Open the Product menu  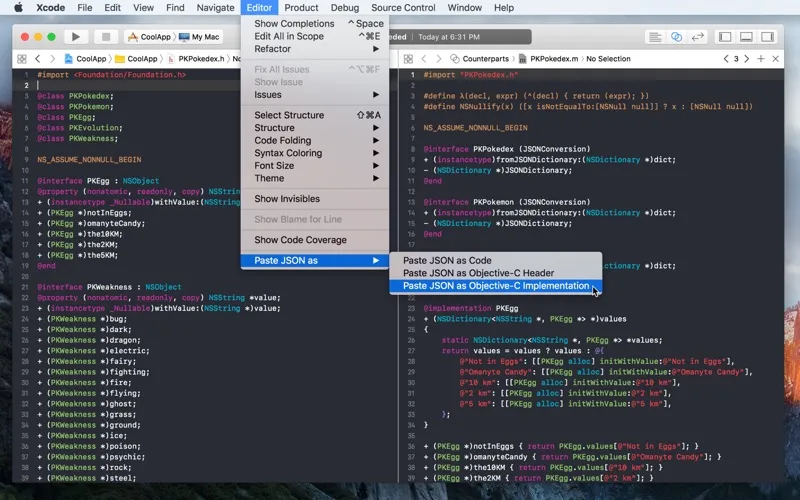point(301,8)
